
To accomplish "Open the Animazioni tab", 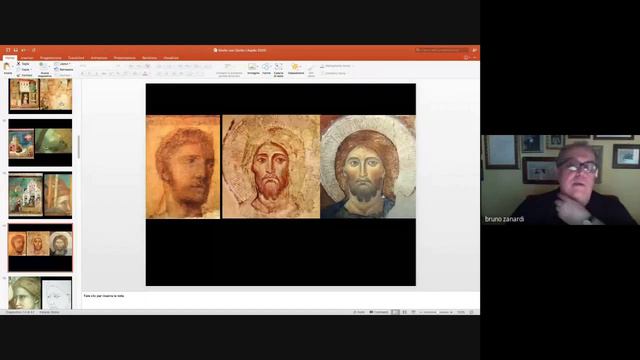I will coord(99,58).
